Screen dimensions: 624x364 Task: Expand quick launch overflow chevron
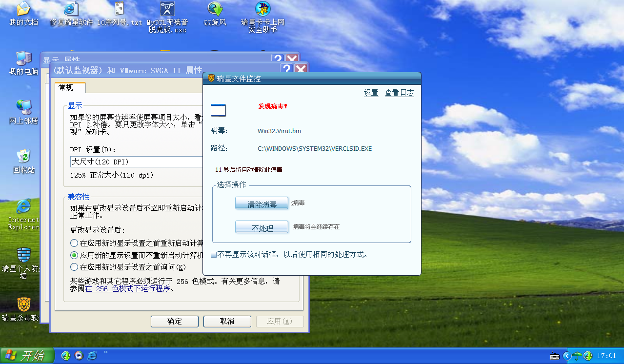[x=106, y=352]
